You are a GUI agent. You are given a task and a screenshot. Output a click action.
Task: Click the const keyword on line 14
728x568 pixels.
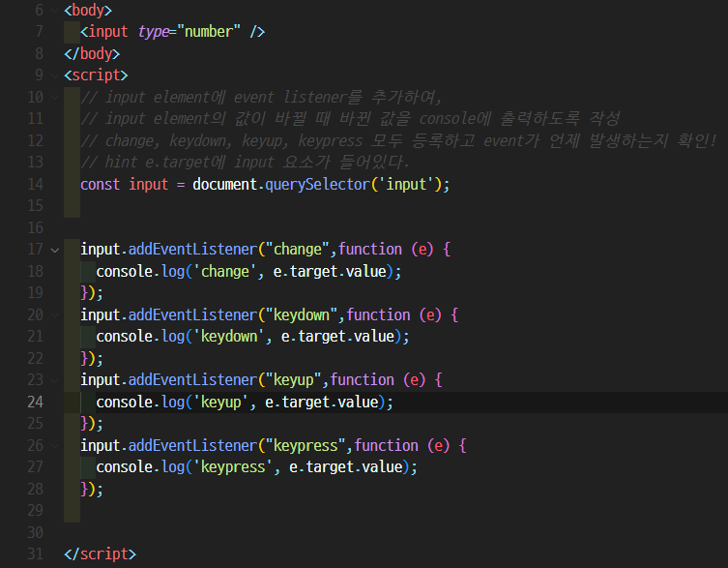tap(100, 185)
